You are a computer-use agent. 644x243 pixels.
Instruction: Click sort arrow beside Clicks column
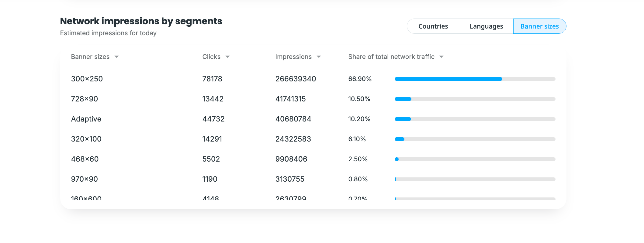pos(227,57)
